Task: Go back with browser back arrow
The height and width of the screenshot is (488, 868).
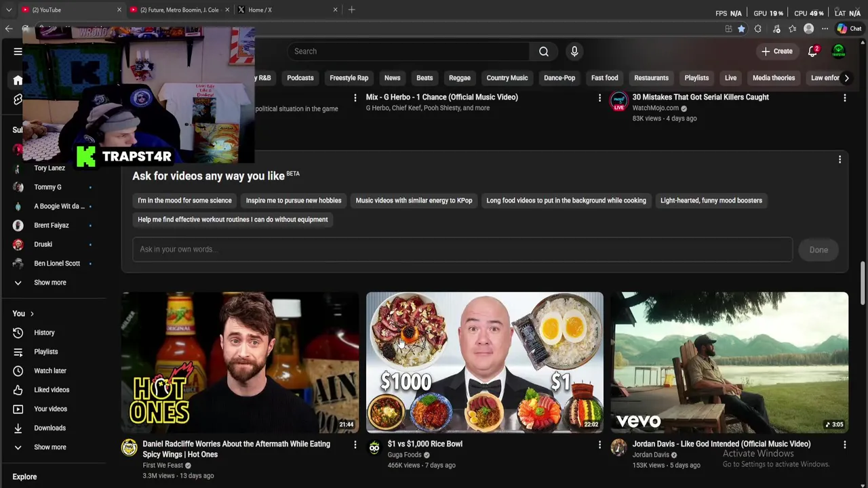Action: pos(9,28)
